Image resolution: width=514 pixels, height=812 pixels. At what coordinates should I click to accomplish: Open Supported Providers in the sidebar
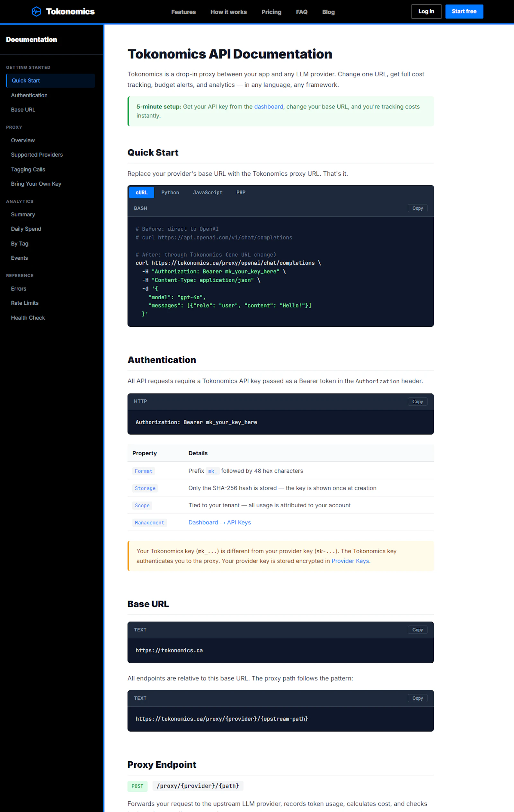tap(37, 155)
